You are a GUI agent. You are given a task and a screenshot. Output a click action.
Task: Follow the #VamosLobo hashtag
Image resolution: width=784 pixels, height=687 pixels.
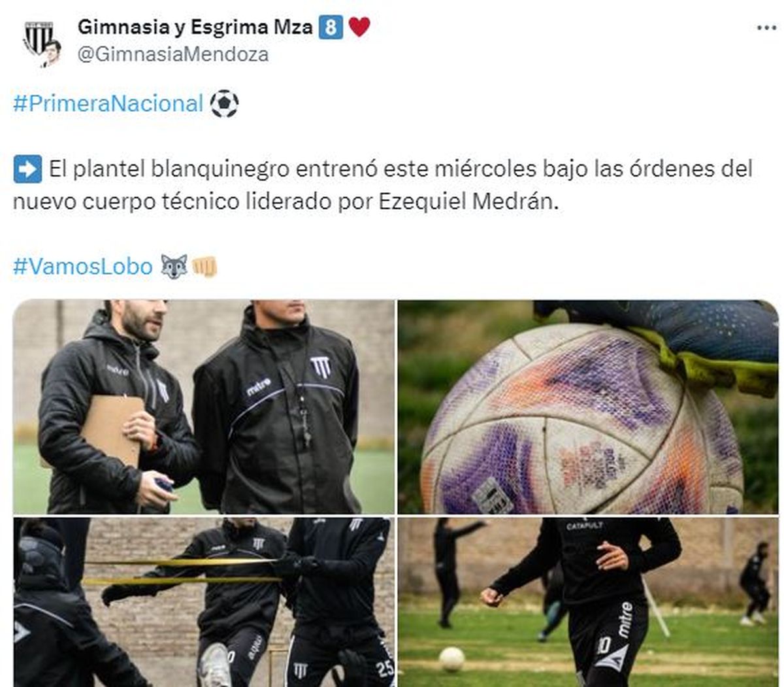pos(83,266)
